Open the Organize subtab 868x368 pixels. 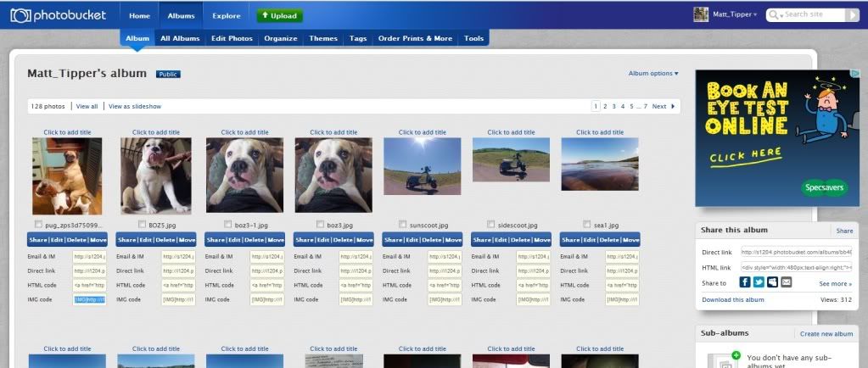pyautogui.click(x=281, y=38)
